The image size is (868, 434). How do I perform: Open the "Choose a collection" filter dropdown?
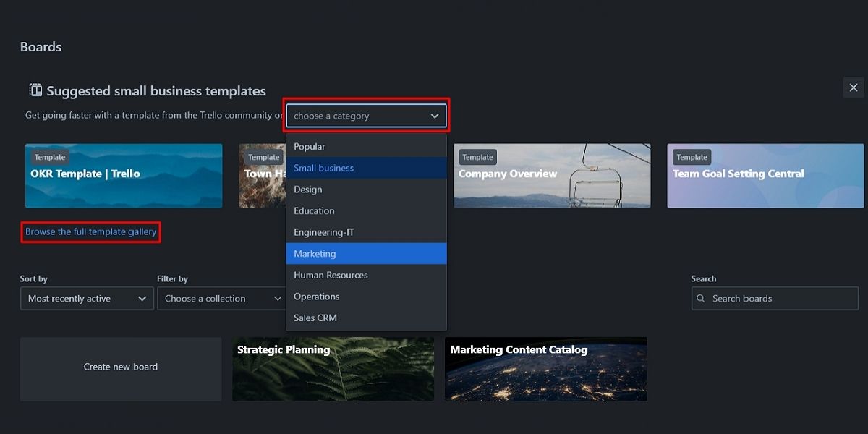tap(221, 298)
